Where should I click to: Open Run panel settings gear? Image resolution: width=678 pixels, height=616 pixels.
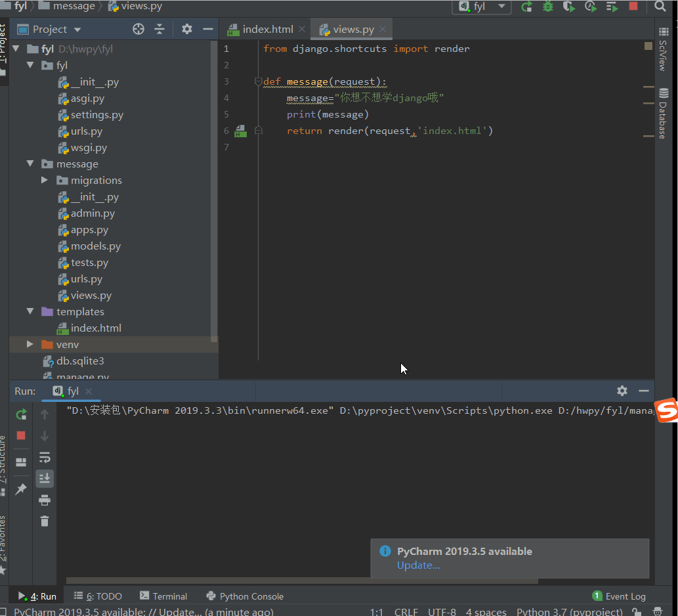(x=622, y=391)
